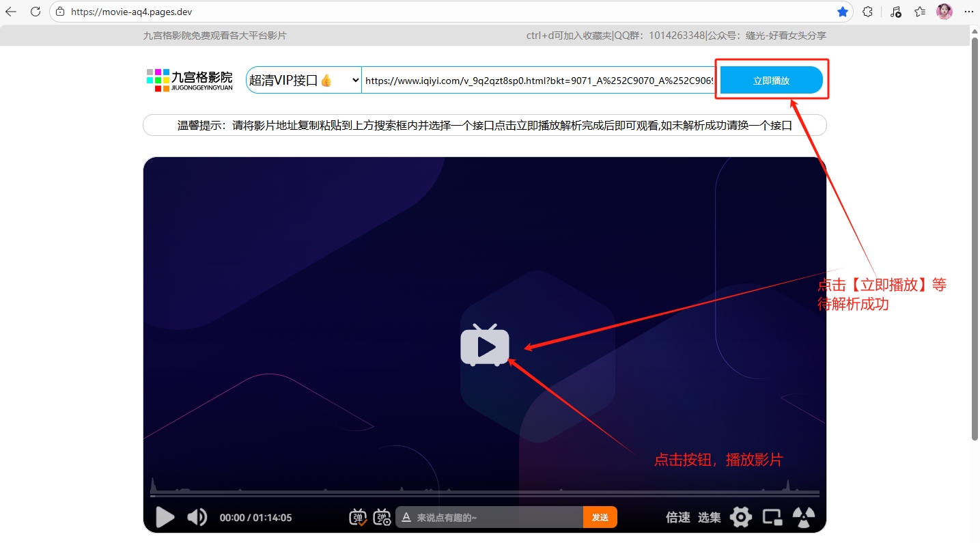This screenshot has width=980, height=543.
Task: Click the video progress timeline bar
Action: (x=484, y=493)
